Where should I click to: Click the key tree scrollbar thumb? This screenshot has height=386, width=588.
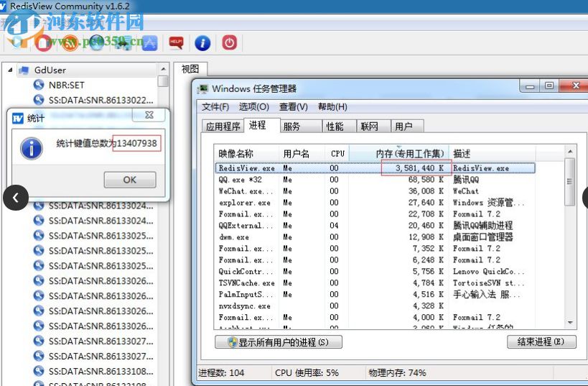(x=163, y=81)
